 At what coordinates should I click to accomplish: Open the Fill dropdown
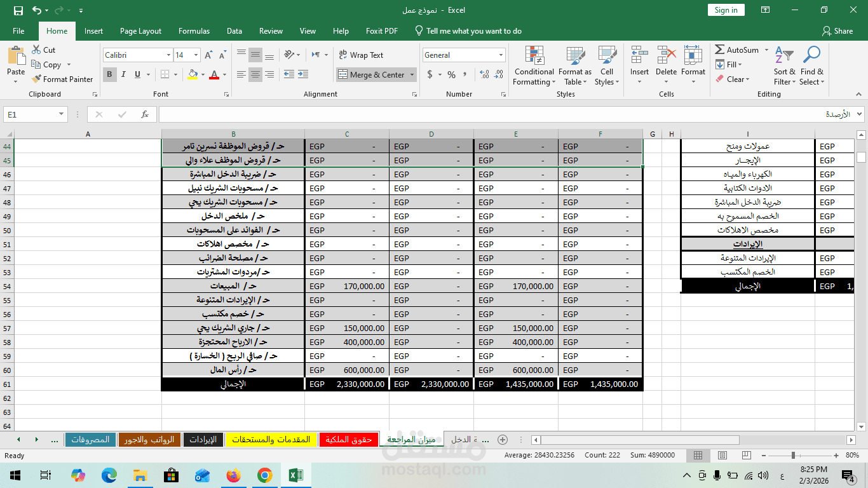click(x=728, y=65)
